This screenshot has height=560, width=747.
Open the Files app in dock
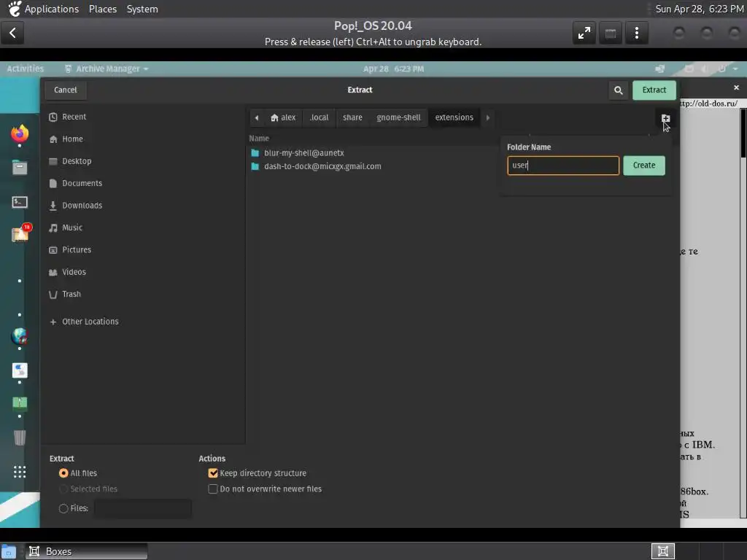(x=20, y=168)
